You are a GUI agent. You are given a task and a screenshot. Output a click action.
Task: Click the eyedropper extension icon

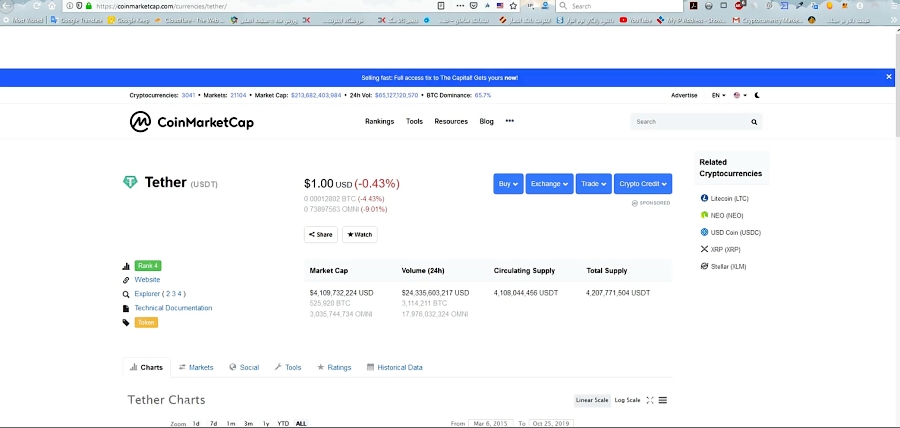[x=800, y=6]
